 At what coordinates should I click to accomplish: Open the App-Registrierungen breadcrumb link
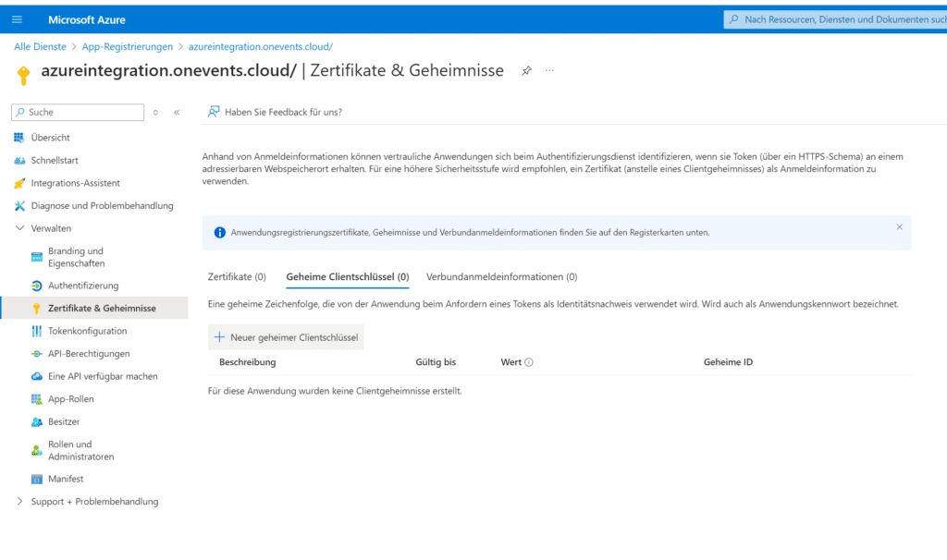click(128, 47)
